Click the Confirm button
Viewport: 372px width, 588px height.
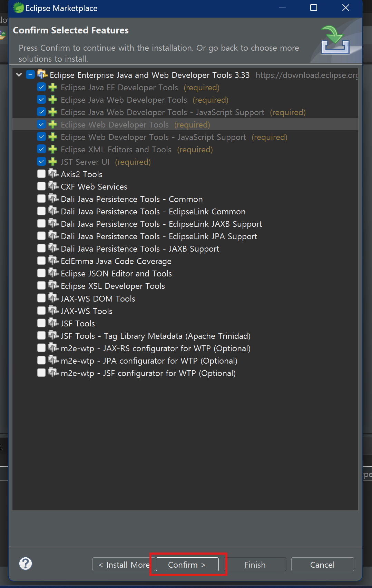tap(187, 564)
